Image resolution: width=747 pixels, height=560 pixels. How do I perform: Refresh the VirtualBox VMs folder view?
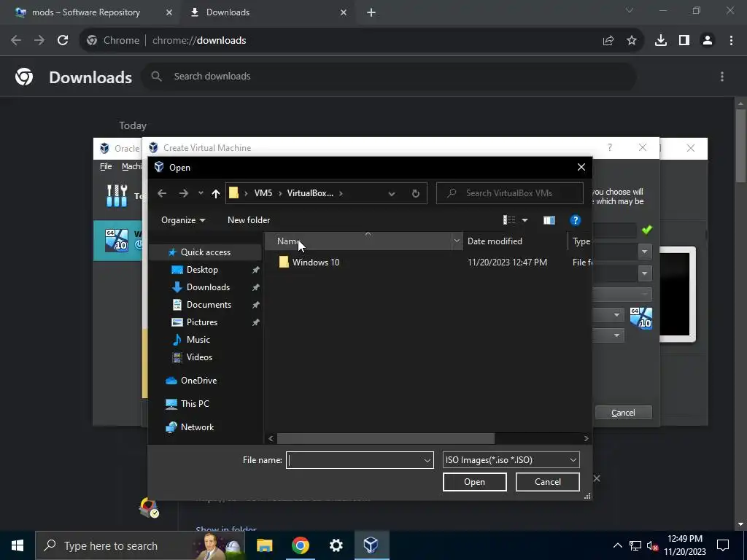tap(415, 193)
